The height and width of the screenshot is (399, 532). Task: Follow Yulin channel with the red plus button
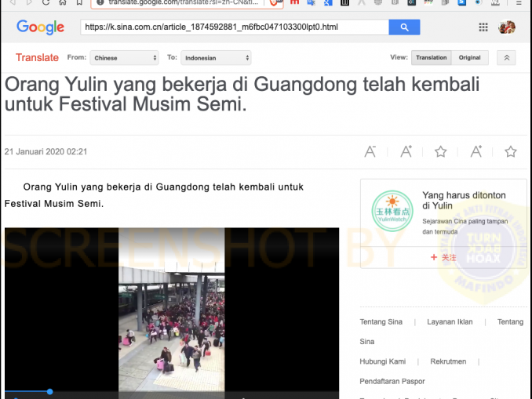click(443, 257)
